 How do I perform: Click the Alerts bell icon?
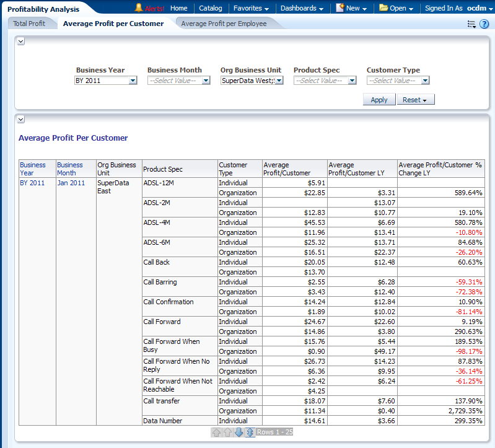point(139,8)
